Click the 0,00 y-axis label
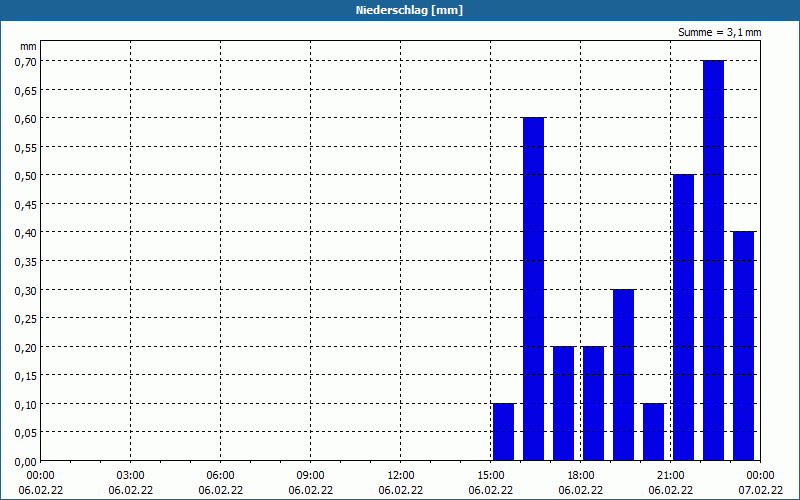Image resolution: width=800 pixels, height=500 pixels. coord(26,462)
